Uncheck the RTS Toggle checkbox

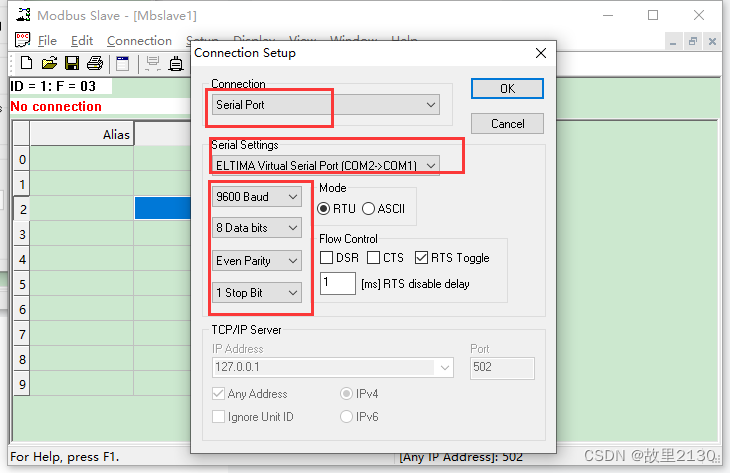click(421, 257)
